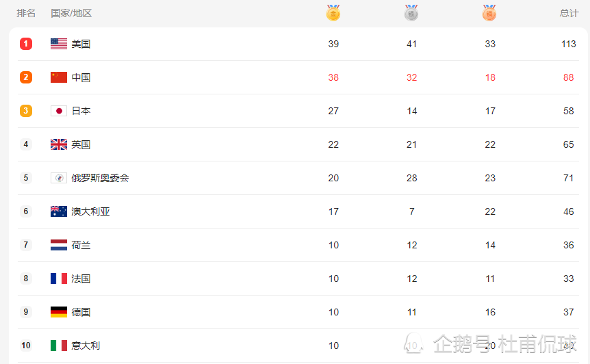Open the 俄罗斯奥委会 team link
Image resolution: width=590 pixels, height=364 pixels.
pos(100,178)
